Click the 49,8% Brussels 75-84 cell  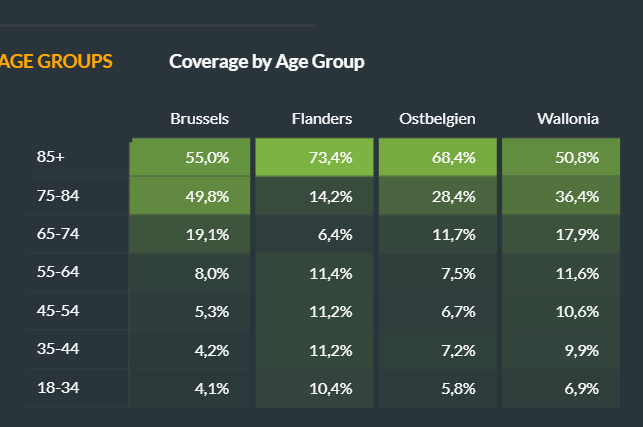tap(191, 196)
